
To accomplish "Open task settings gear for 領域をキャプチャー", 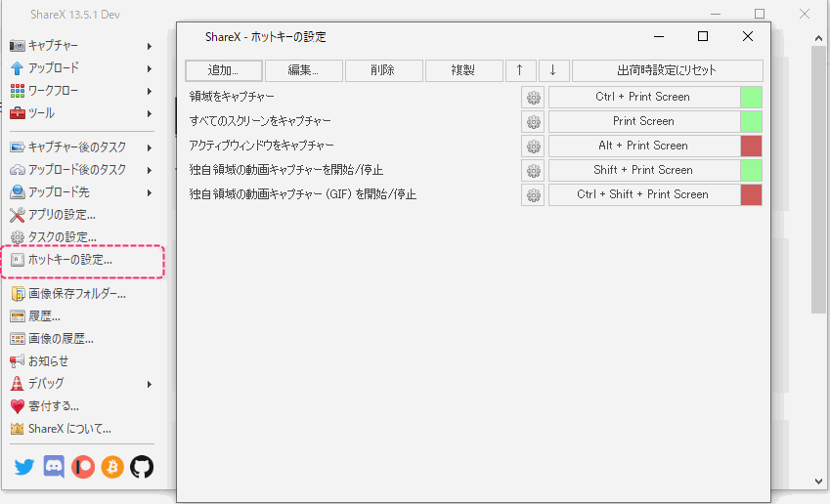I will [533, 98].
